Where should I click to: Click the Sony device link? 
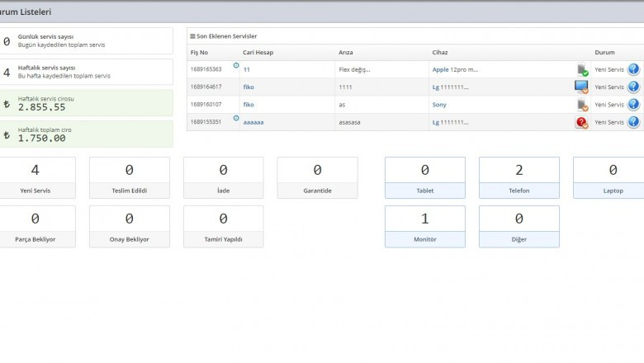coord(439,105)
